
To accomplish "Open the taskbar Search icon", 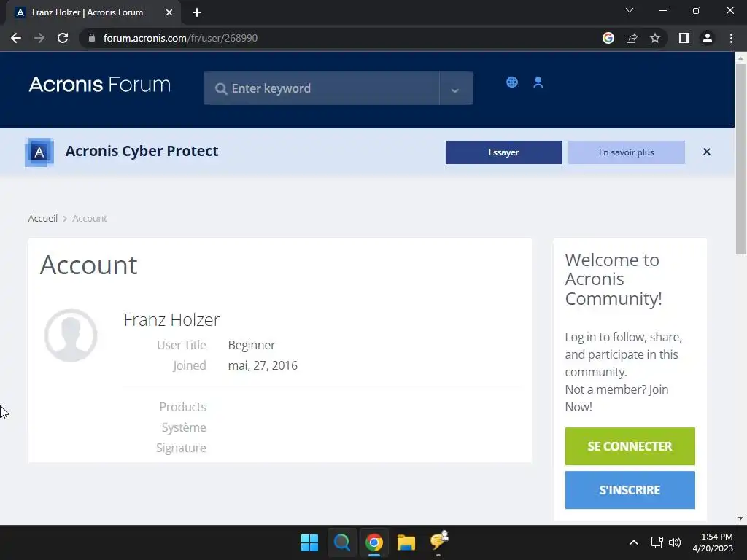I will tap(341, 542).
